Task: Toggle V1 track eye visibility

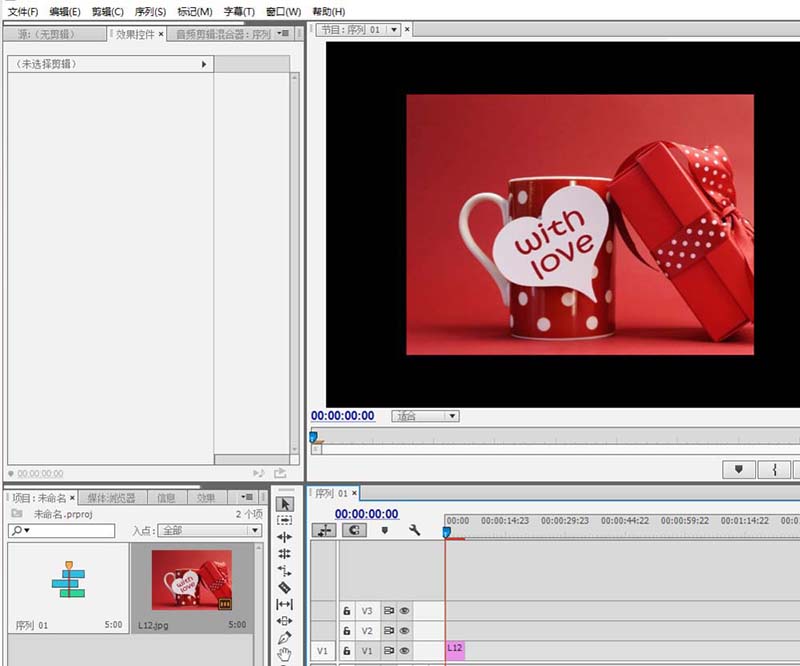Action: click(405, 651)
